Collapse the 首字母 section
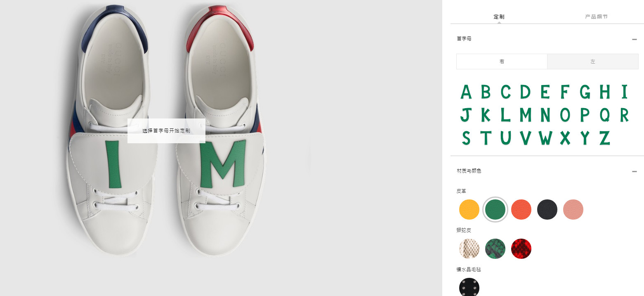Image resolution: width=644 pixels, height=296 pixels. pyautogui.click(x=634, y=39)
